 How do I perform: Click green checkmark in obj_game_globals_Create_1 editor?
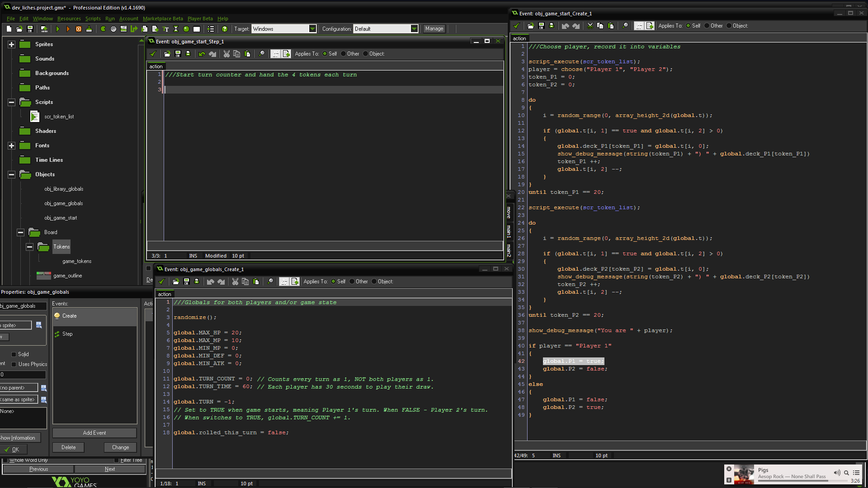161,282
